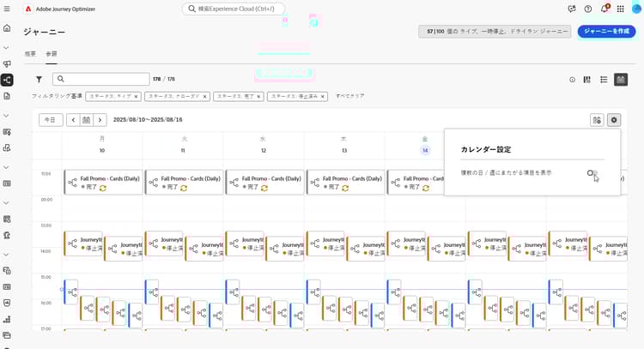Go to previous week arrow
This screenshot has width=644, height=349.
click(x=73, y=120)
